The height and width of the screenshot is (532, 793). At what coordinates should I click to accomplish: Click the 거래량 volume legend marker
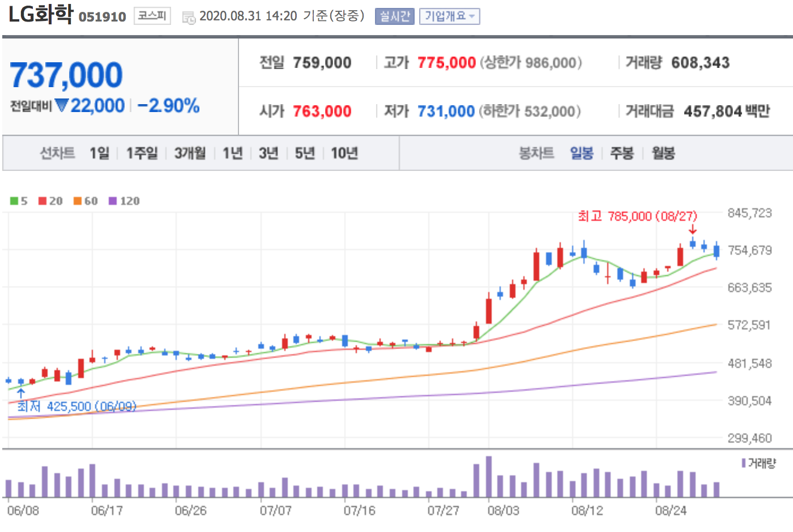coord(744,464)
